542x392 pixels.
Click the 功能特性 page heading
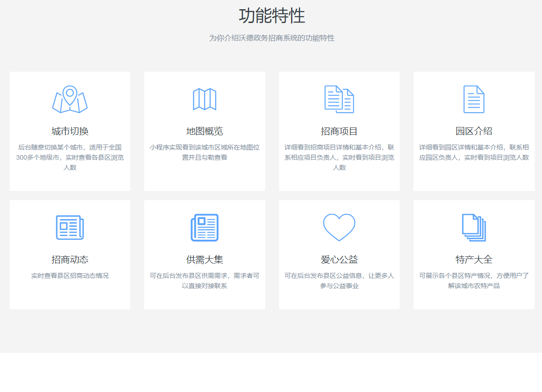(x=272, y=16)
